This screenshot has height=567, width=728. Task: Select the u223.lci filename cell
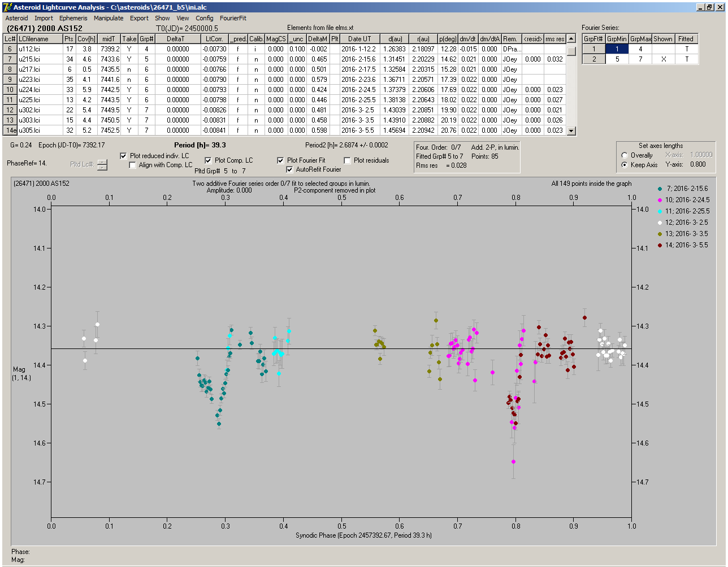point(40,80)
